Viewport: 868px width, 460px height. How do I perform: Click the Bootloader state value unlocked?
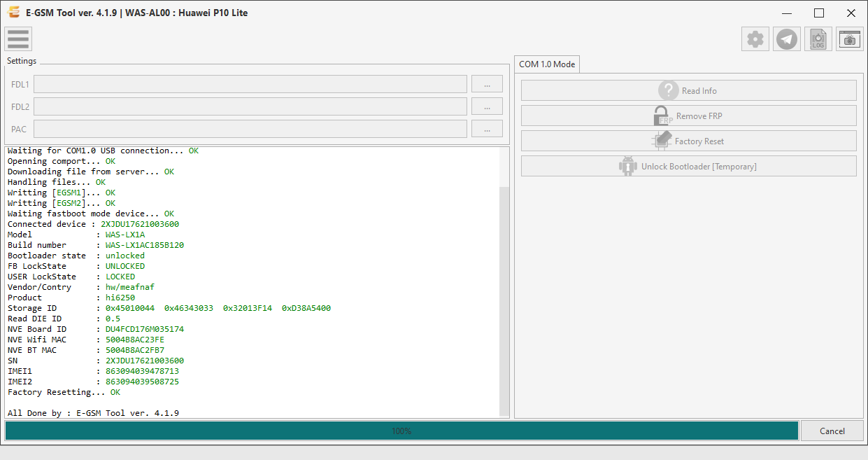pos(125,256)
